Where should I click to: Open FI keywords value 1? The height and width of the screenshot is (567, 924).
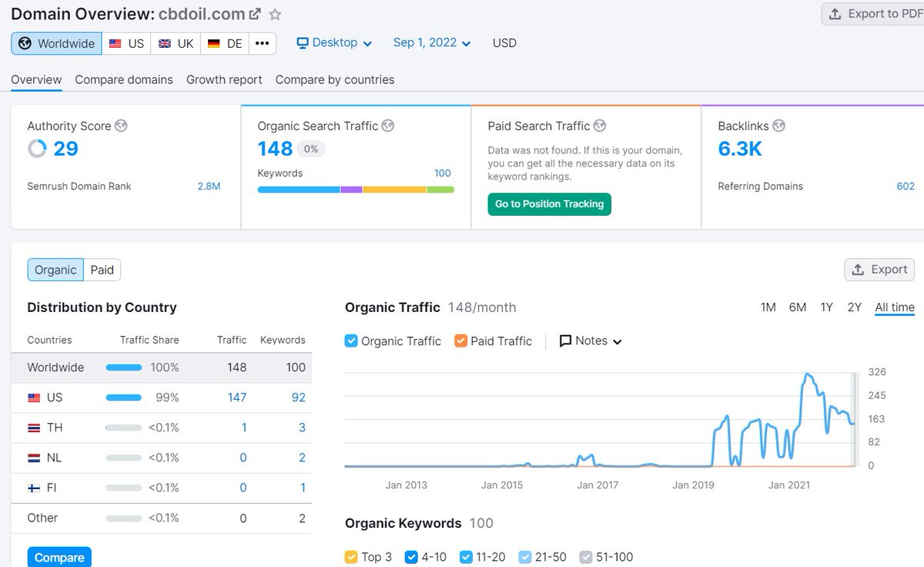click(x=303, y=488)
